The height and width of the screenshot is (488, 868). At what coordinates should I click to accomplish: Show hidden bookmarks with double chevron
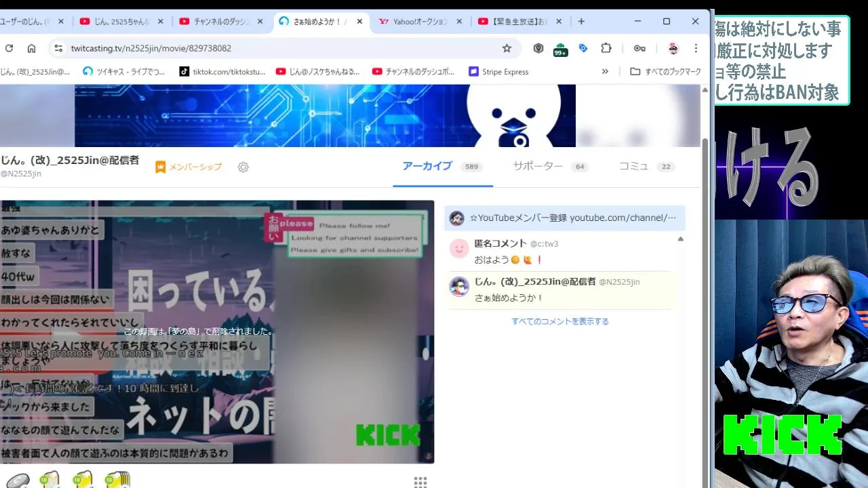605,71
